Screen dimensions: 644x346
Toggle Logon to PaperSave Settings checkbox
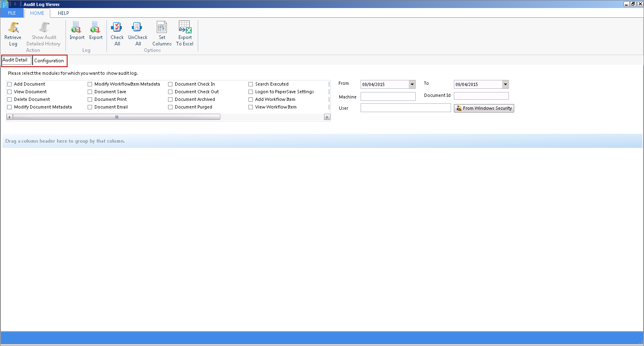click(250, 92)
